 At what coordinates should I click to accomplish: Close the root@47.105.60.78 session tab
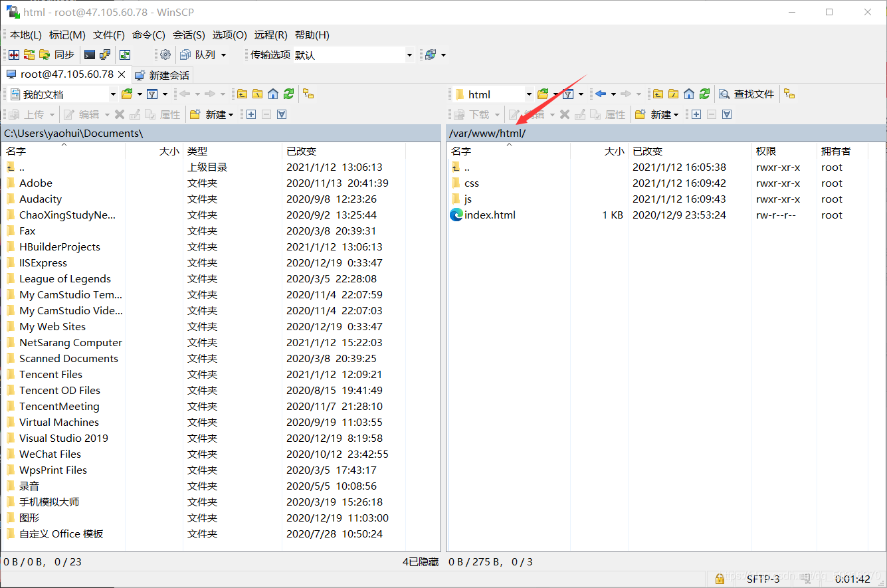point(122,75)
